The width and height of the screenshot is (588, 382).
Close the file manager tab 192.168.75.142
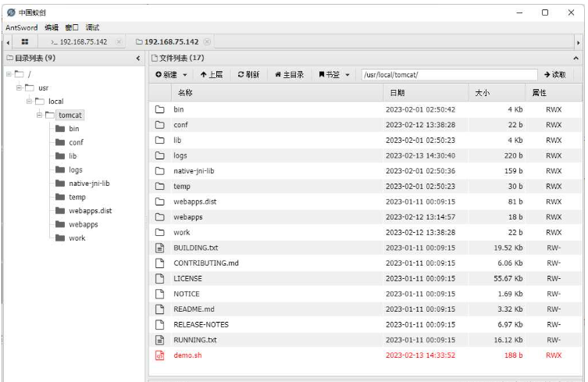(x=207, y=41)
